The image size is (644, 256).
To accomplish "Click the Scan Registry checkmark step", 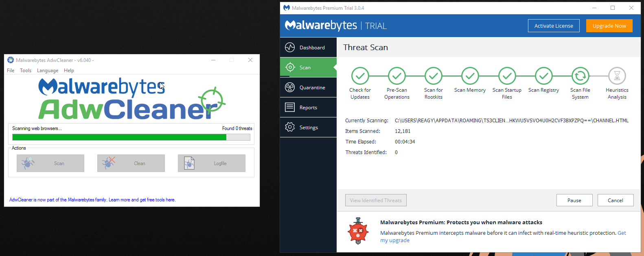I will pos(544,76).
